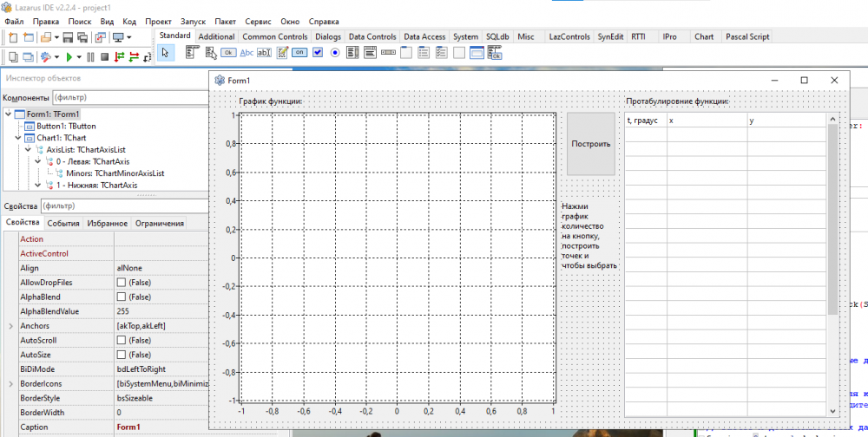Click the Компоненты filter input field

[x=130, y=98]
